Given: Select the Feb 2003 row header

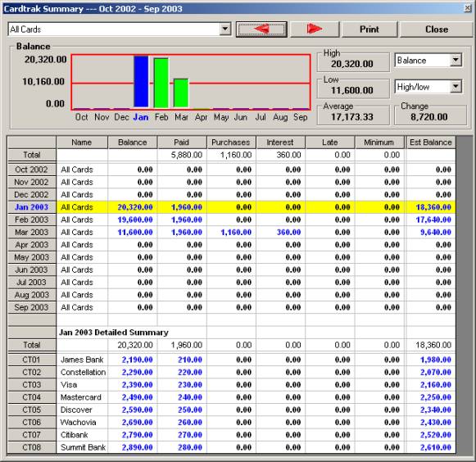Looking at the screenshot, I should 32,220.
